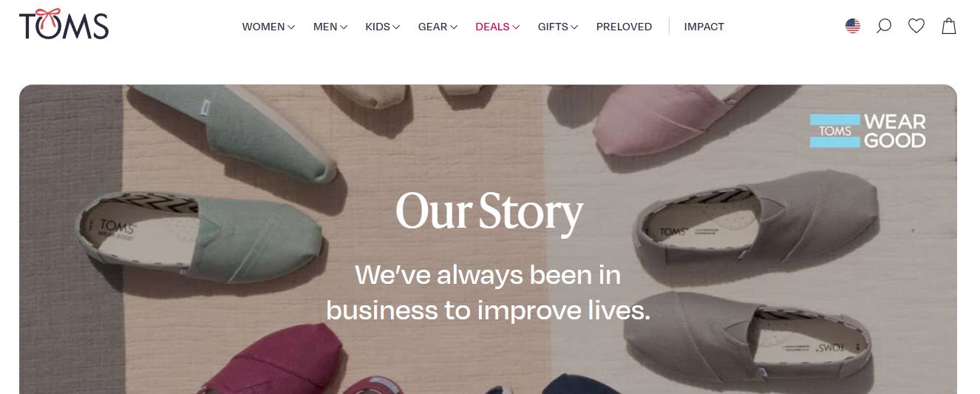Click the TOMS Wear Good badge

(868, 131)
